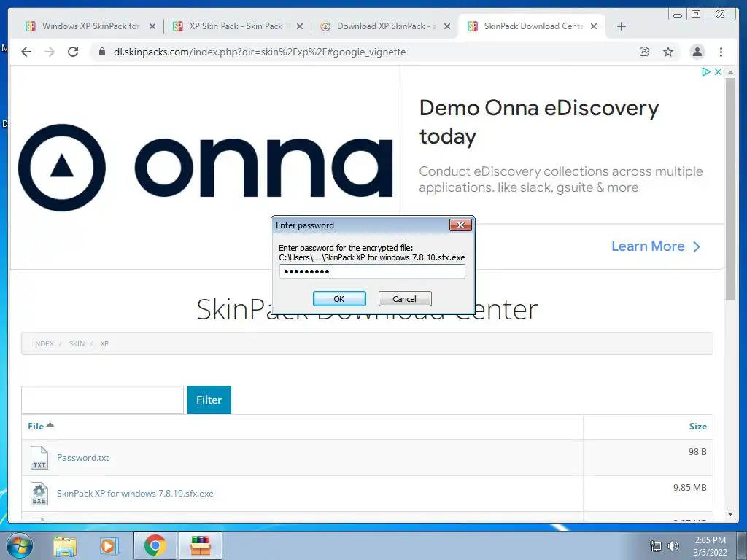Click the browser forward arrow

pos(50,52)
